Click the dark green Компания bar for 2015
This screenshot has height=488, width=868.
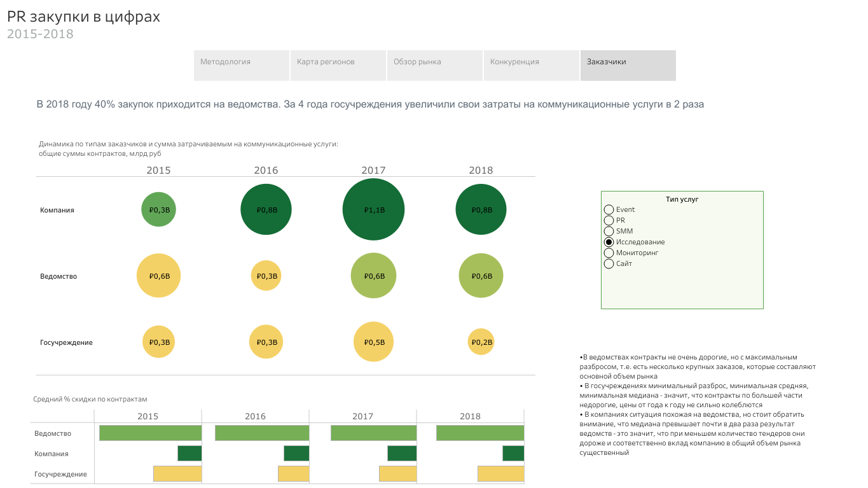coord(189,454)
